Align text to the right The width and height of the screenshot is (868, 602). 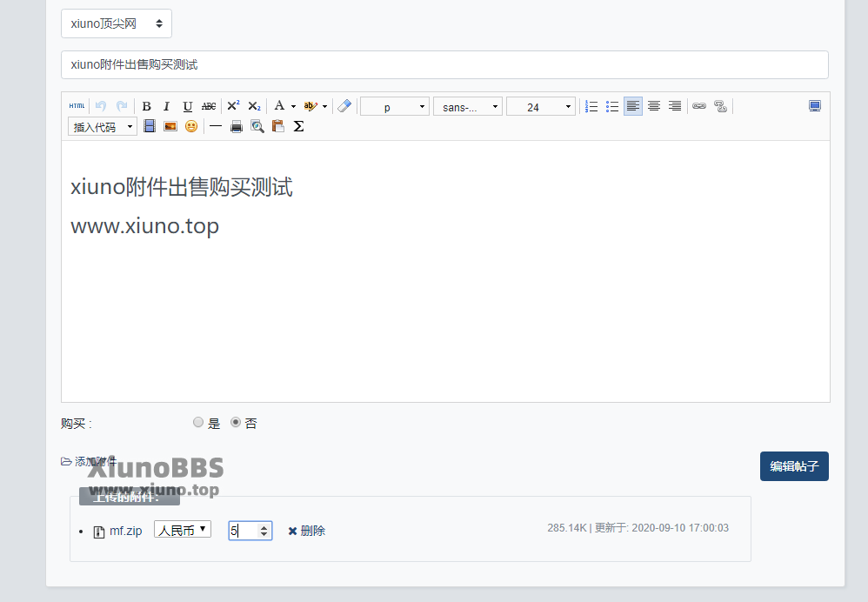[675, 106]
